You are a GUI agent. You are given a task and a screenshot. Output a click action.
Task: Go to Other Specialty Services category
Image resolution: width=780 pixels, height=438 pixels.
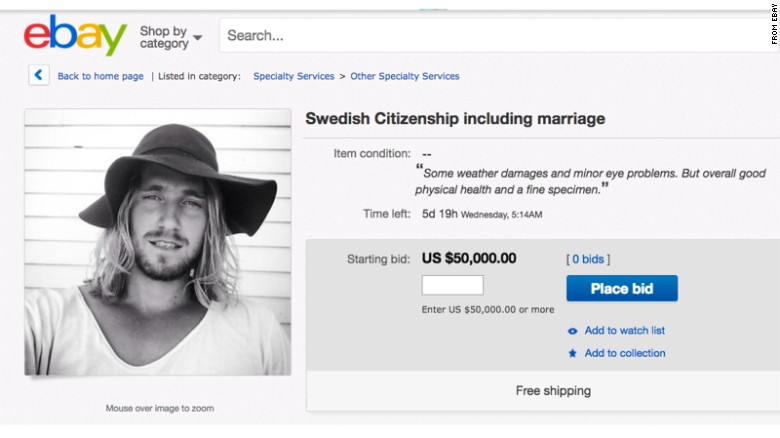[x=405, y=76]
